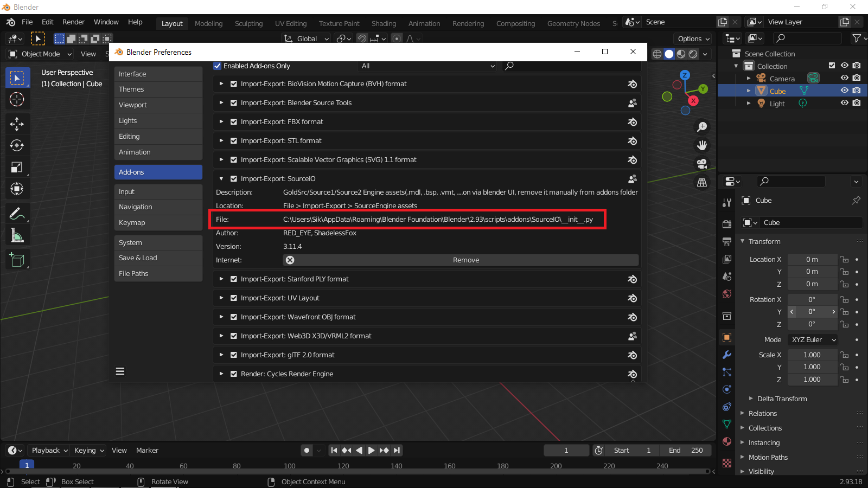868x488 pixels.
Task: Switch to the Shading workspace tab
Action: coord(384,23)
